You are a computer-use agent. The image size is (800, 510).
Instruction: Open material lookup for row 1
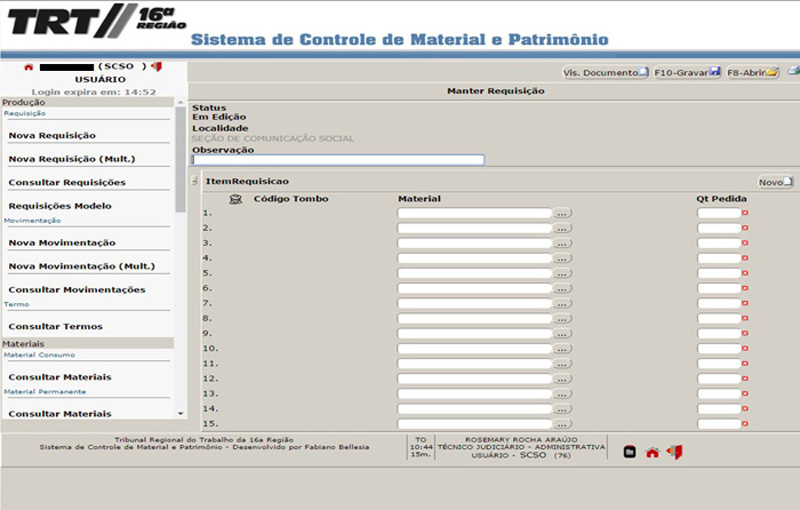562,214
